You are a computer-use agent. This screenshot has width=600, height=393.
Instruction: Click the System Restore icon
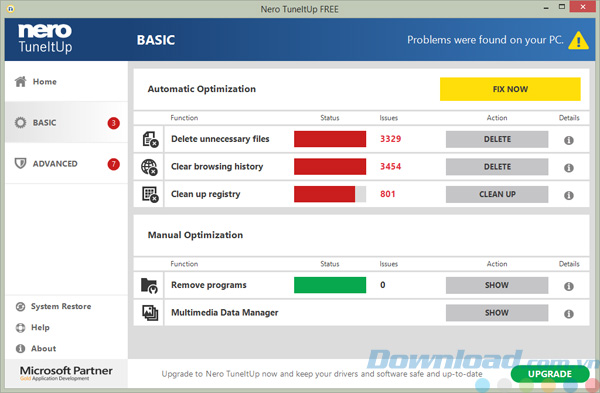20,307
